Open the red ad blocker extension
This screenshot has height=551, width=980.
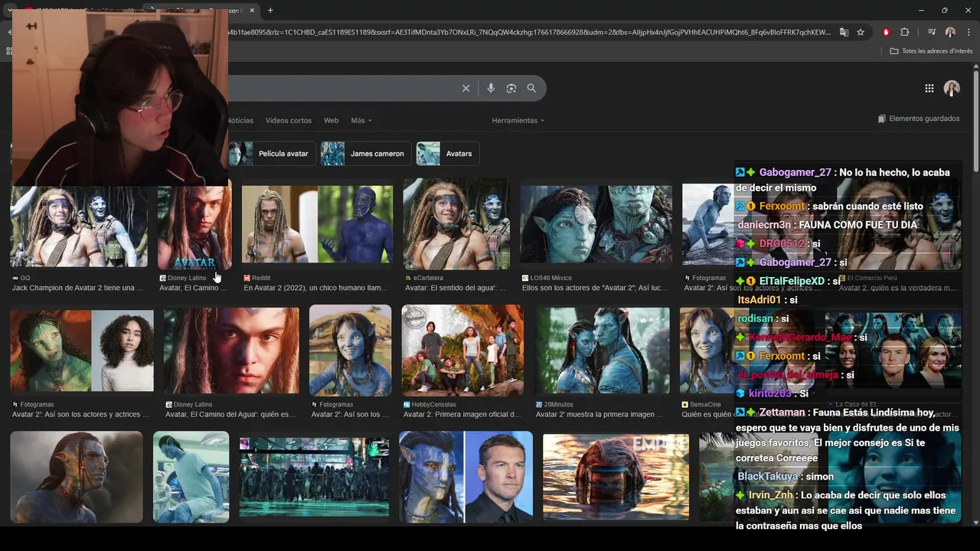[x=886, y=32]
